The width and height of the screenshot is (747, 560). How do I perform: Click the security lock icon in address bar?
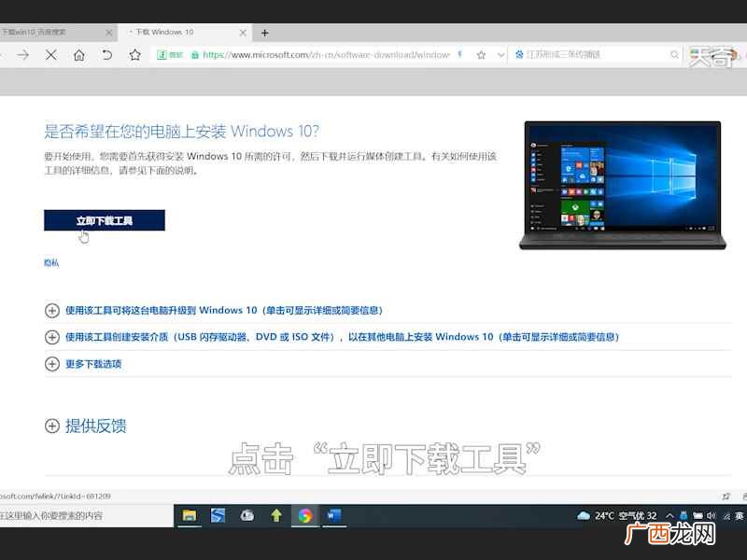tap(195, 55)
